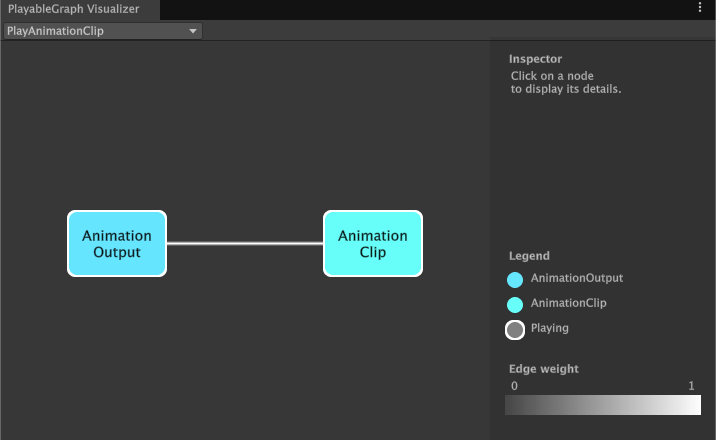Image resolution: width=716 pixels, height=440 pixels.
Task: Open the PlayAnimationClip graph dropdown
Action: tap(102, 31)
